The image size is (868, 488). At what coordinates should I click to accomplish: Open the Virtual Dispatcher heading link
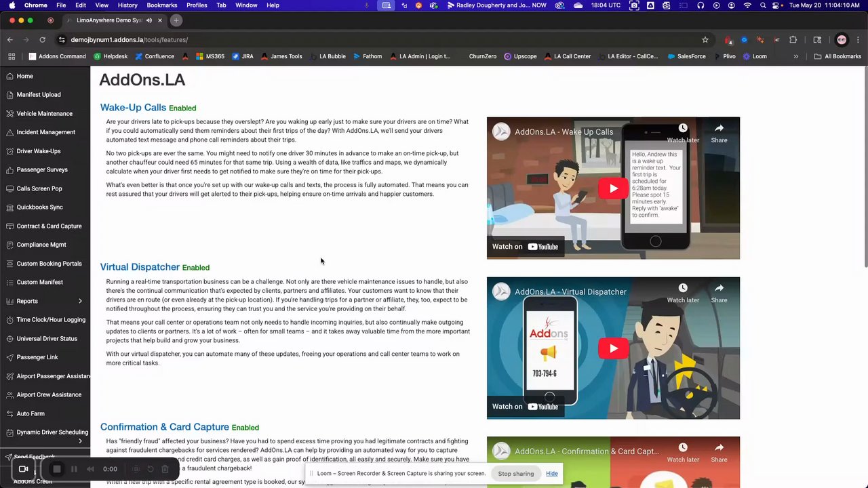[140, 267]
